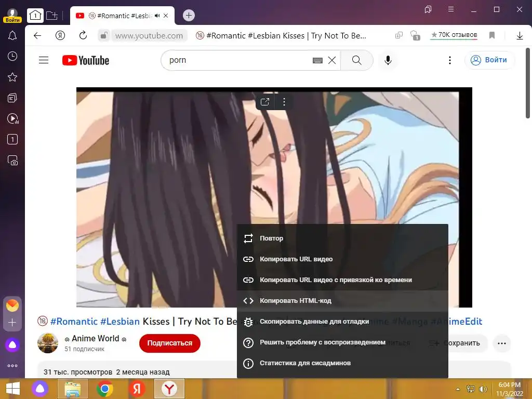
Task: Open a new tab with plus button
Action: coord(189,15)
